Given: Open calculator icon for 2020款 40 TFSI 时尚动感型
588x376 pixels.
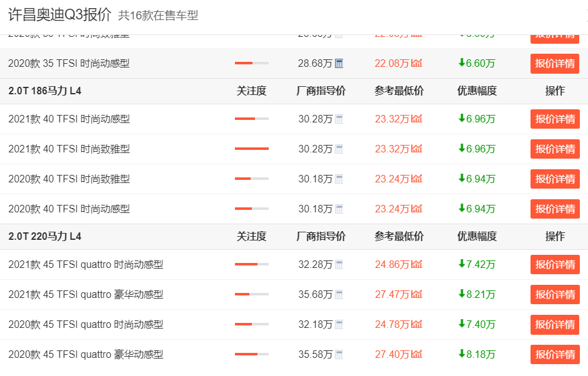Looking at the screenshot, I should click(339, 209).
